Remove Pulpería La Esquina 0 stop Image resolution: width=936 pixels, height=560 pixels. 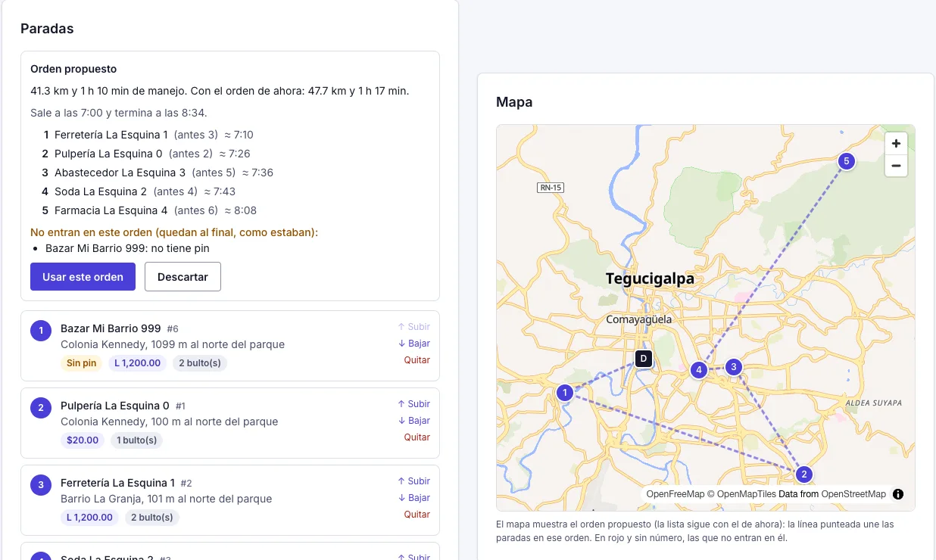point(417,437)
